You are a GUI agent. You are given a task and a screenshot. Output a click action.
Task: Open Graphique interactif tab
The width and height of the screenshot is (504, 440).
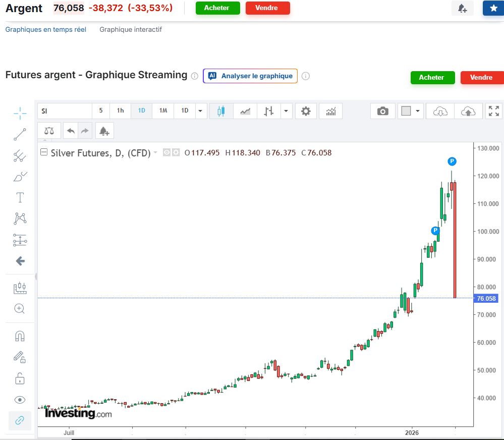[131, 30]
